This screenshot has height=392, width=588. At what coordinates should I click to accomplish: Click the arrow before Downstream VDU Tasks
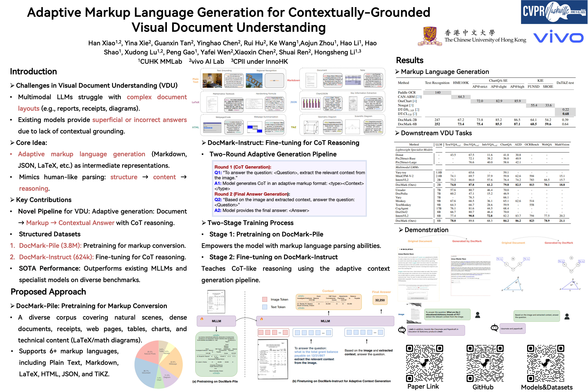397,133
